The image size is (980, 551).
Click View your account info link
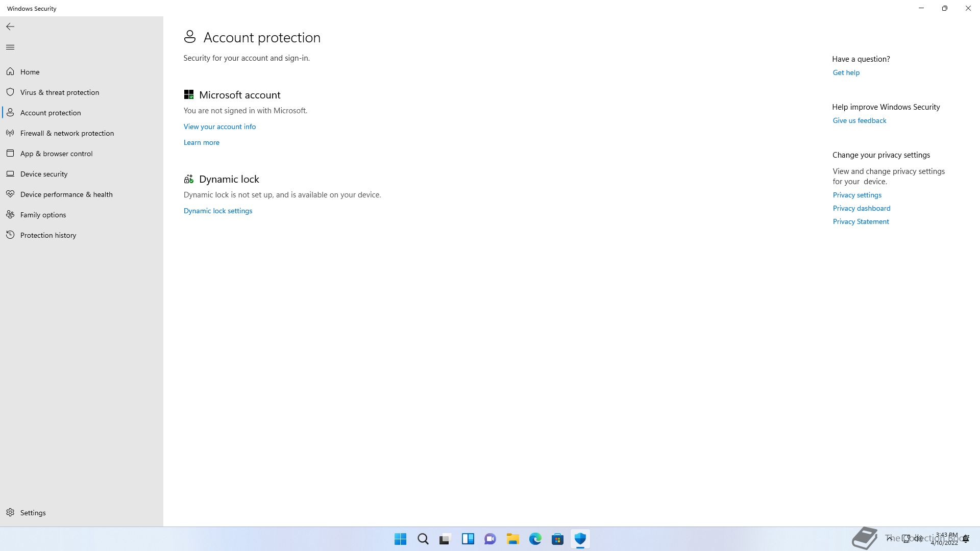click(219, 127)
